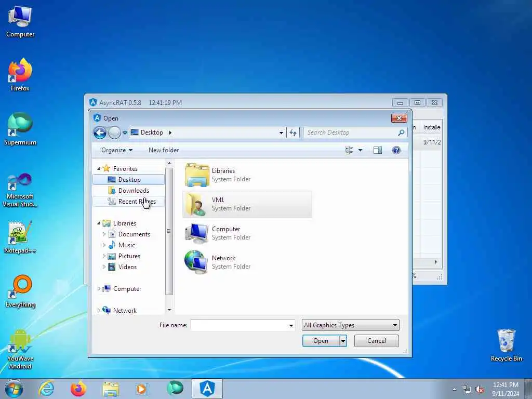
Task: Open the File name history dropdown
Action: click(291, 325)
